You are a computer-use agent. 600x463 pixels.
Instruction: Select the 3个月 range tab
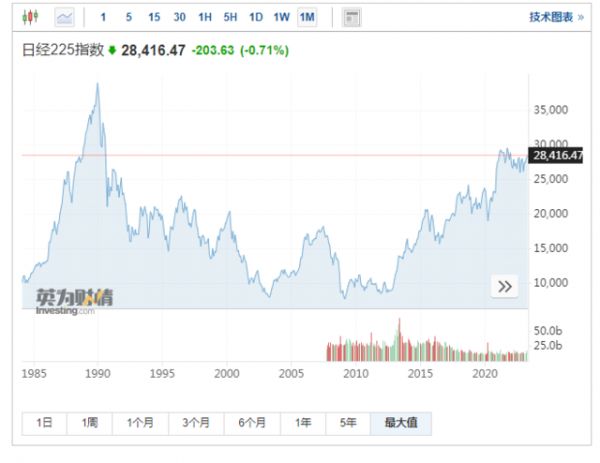pos(195,423)
